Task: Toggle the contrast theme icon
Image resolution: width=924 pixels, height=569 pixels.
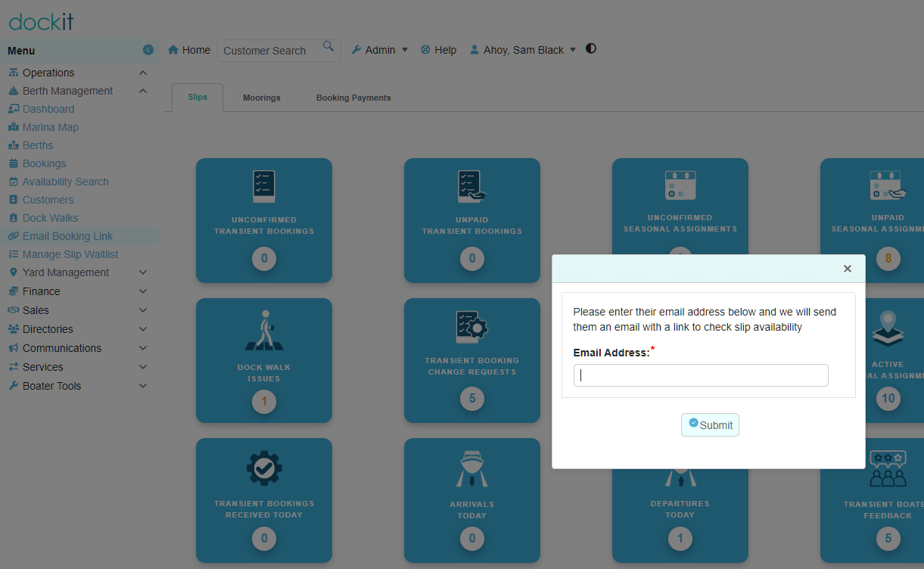Action: pyautogui.click(x=591, y=48)
